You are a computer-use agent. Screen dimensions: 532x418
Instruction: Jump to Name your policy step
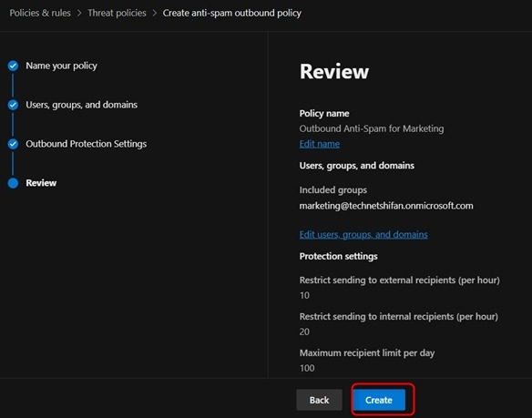click(61, 66)
